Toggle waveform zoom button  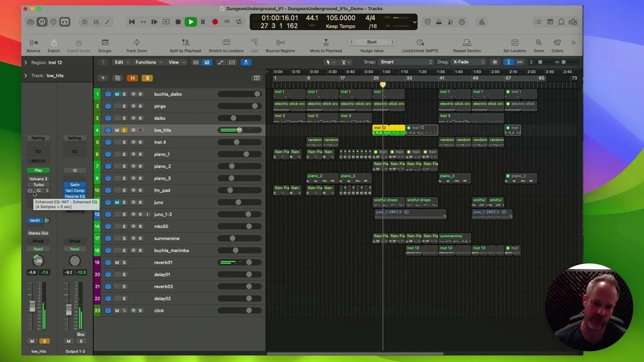[x=495, y=62]
